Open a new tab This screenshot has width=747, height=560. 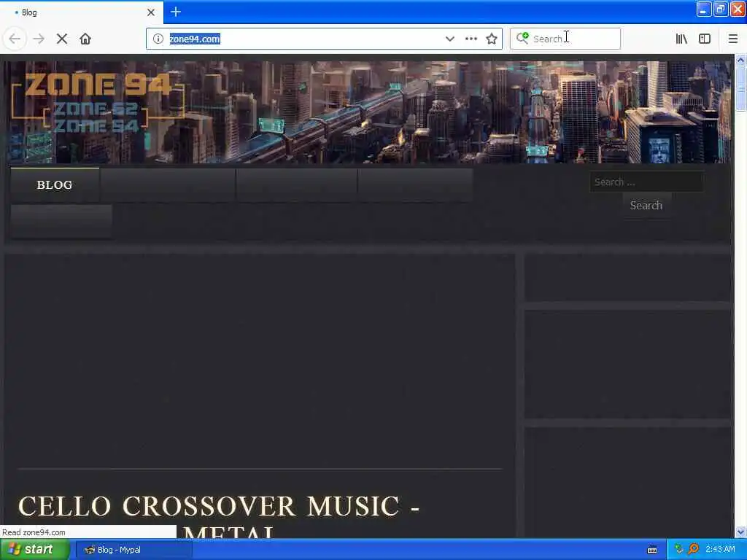(176, 12)
